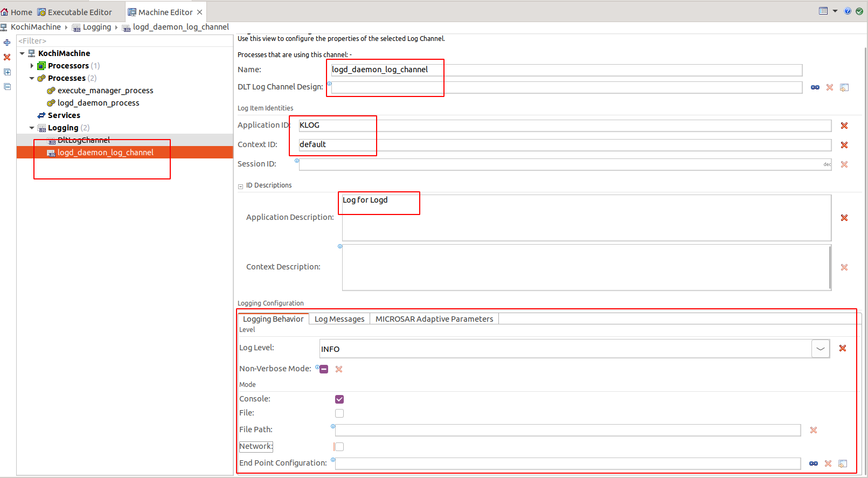
Task: Delete the Context ID value
Action: (844, 145)
